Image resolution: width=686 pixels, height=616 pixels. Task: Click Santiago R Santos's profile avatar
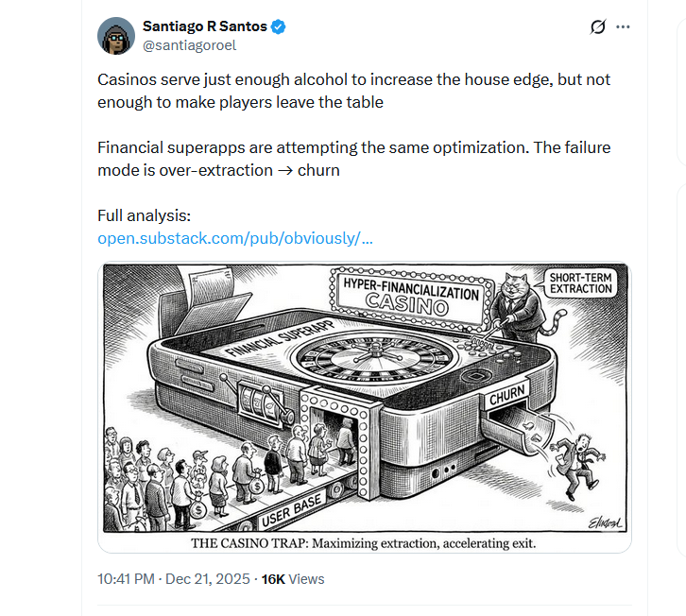click(116, 36)
